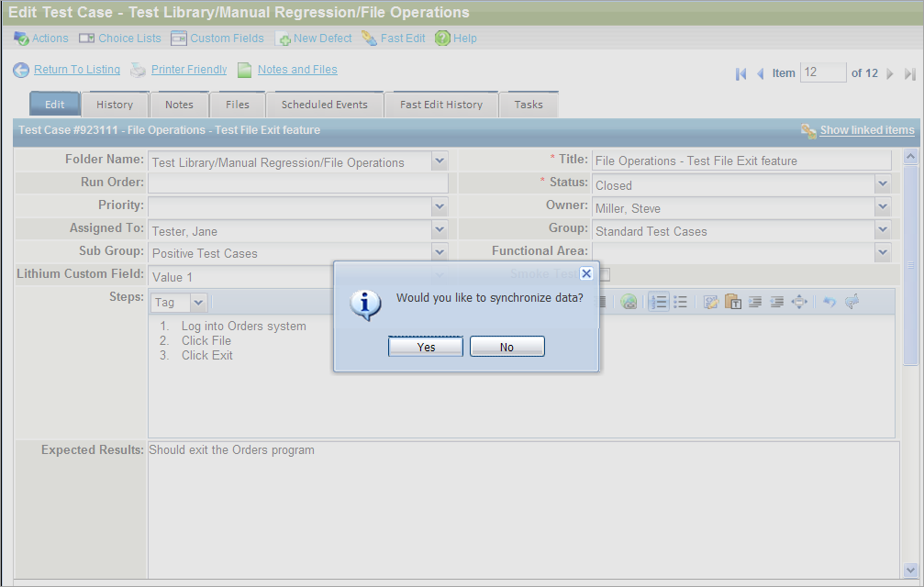Click the insert hyperlink globe icon

pos(629,302)
